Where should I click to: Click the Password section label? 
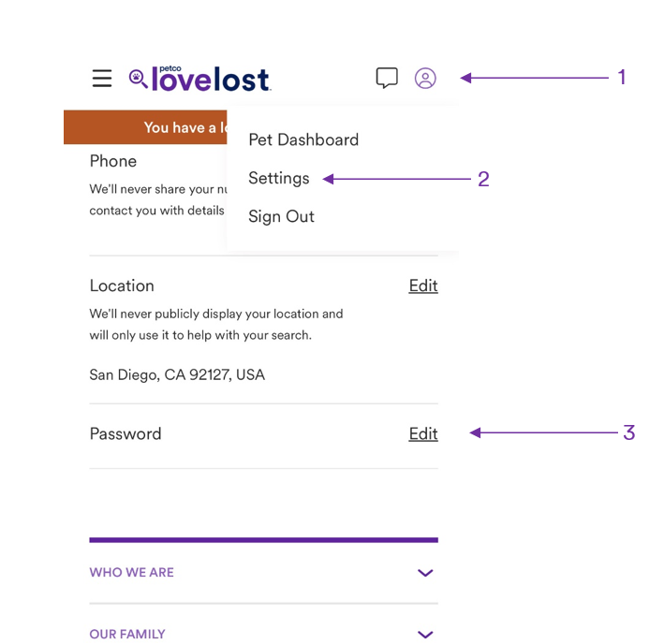(x=125, y=434)
